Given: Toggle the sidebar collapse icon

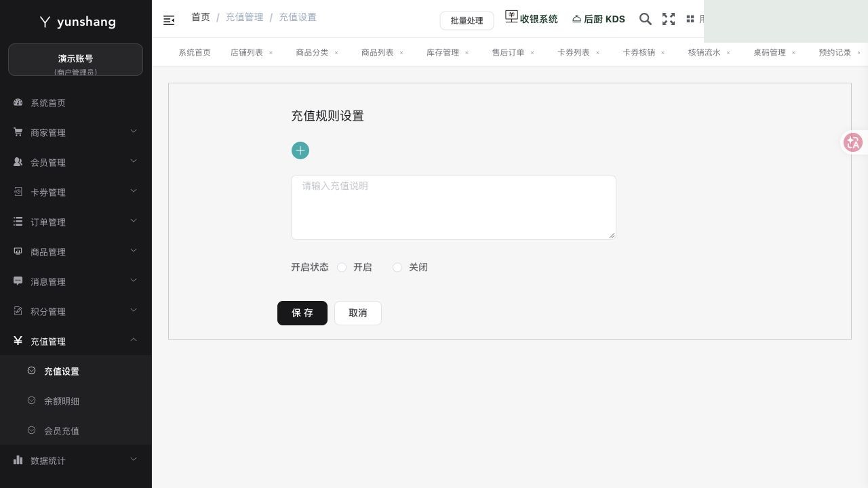Looking at the screenshot, I should tap(169, 20).
